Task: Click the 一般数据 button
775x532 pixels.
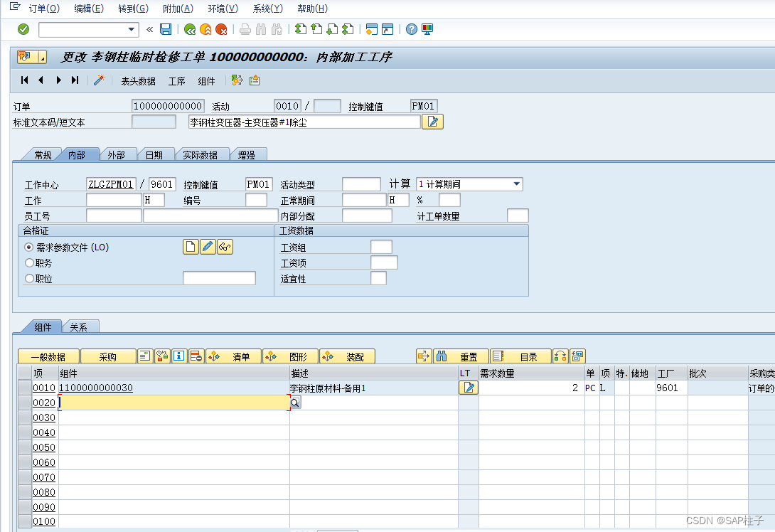Action: [48, 356]
